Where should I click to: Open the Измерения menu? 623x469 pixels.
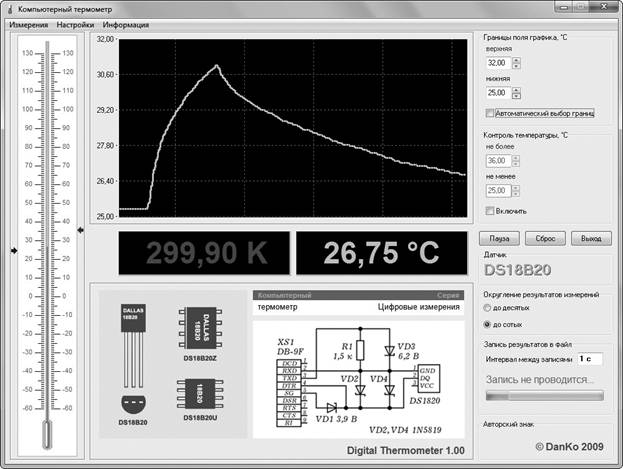(x=29, y=25)
